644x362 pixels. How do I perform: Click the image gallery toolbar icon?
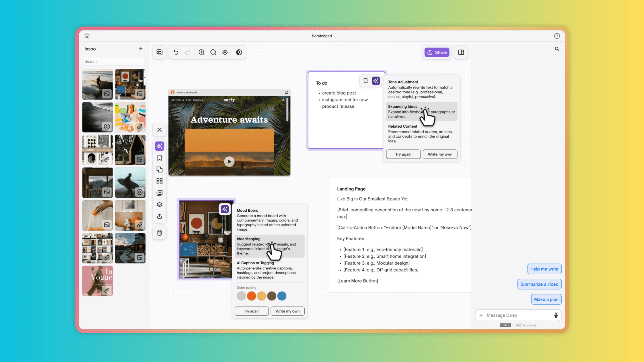[x=159, y=52]
